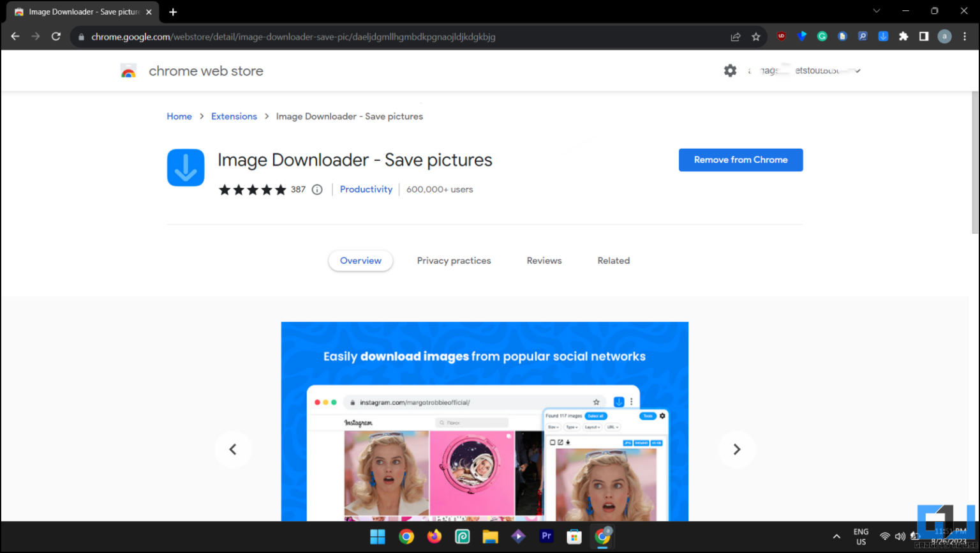Viewport: 980px width, 553px height.
Task: Open Adobe Premiere Pro from the taskbar
Action: 546,536
